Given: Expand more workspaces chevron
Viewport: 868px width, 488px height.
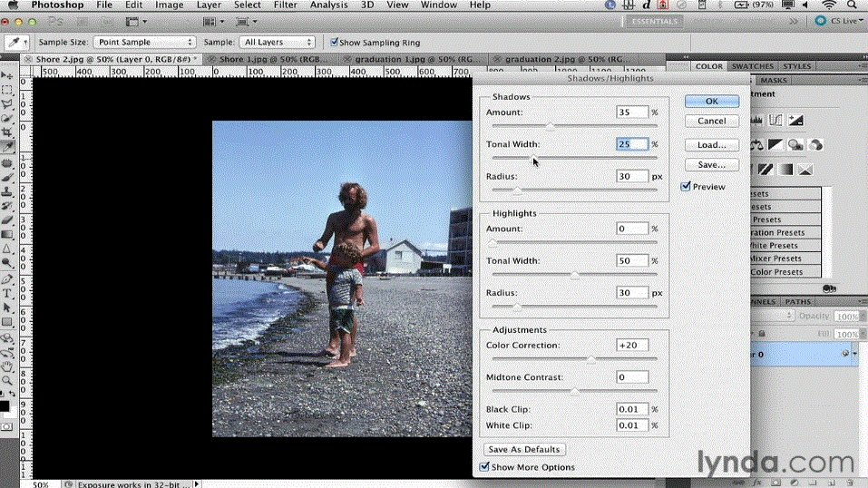Looking at the screenshot, I should pos(794,21).
